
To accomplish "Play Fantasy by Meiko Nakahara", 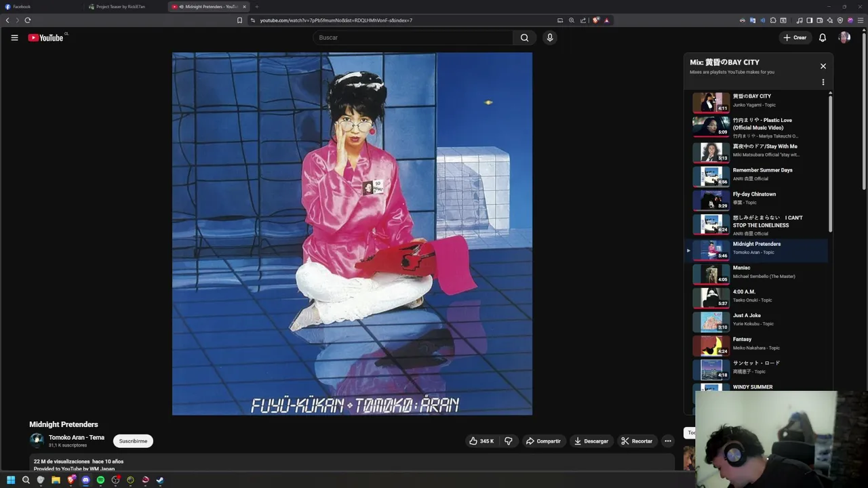I will pos(759,344).
